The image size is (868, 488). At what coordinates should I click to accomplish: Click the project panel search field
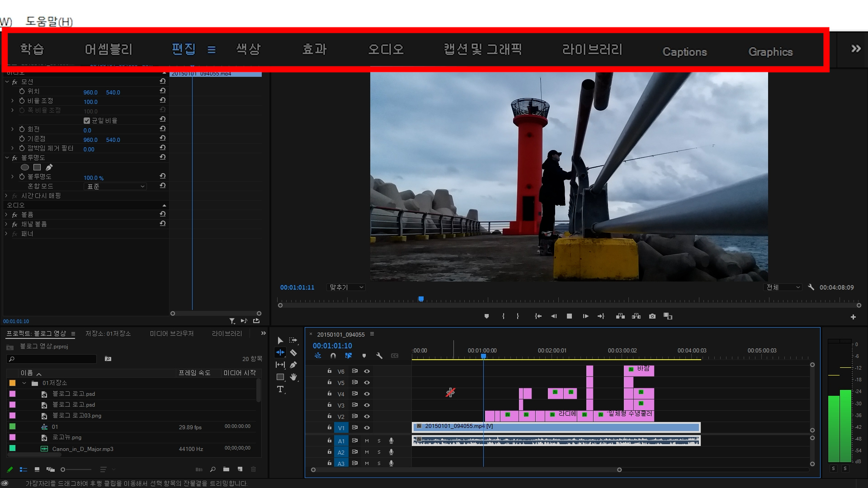pyautogui.click(x=52, y=359)
